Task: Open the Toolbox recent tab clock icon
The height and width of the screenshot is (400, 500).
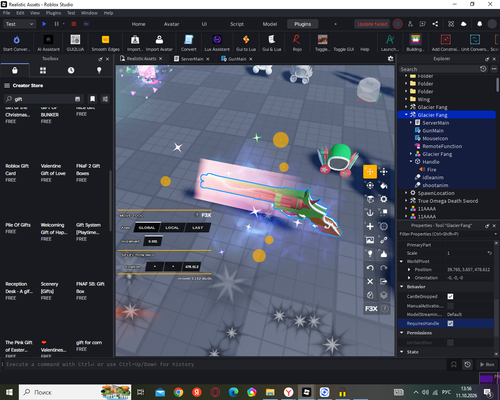Action: [x=71, y=70]
